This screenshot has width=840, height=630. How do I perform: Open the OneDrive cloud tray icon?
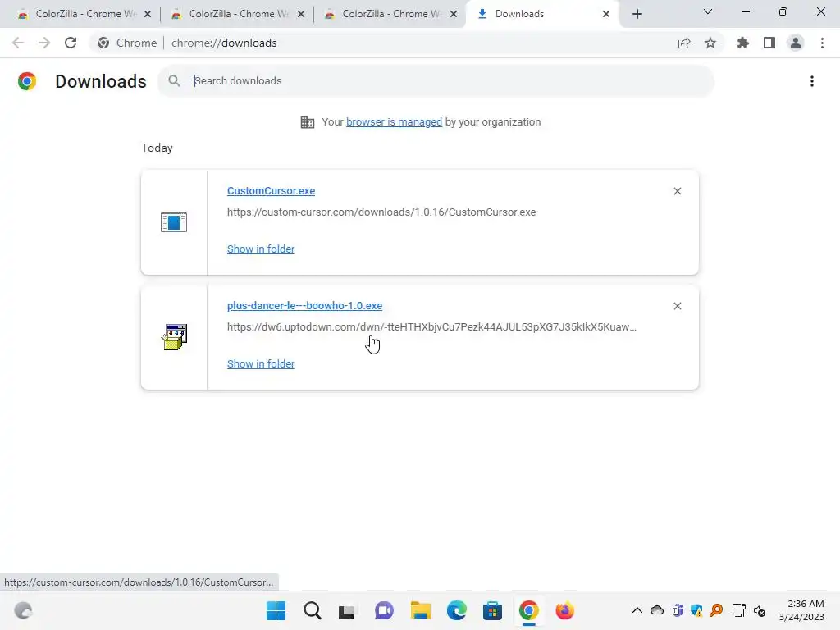tap(657, 610)
